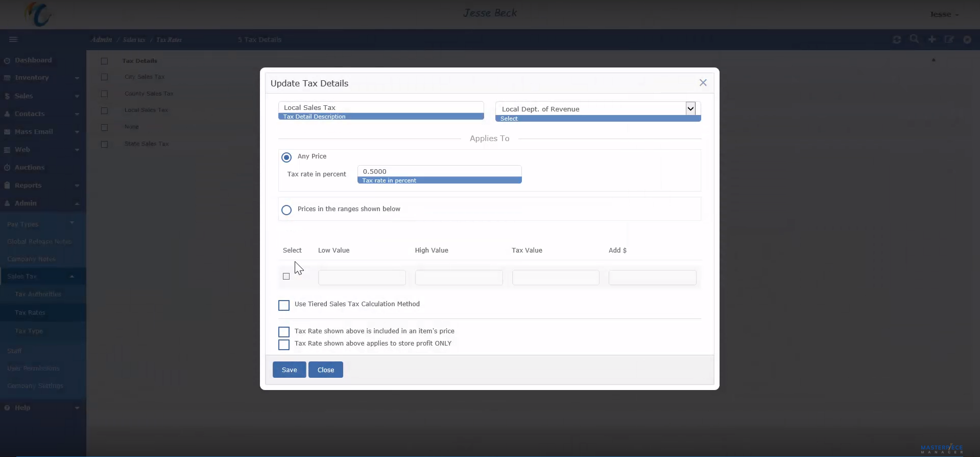Click the Tax Detail Description input field

[x=381, y=107]
